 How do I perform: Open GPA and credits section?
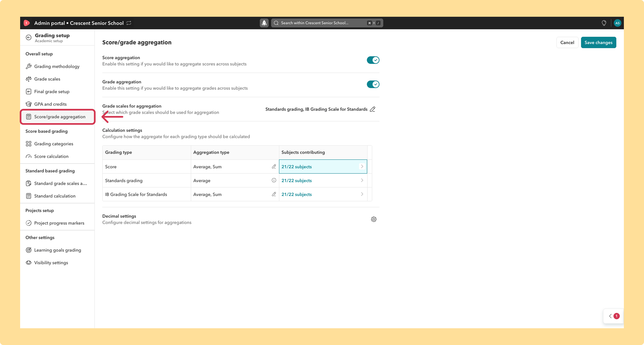pos(57,104)
